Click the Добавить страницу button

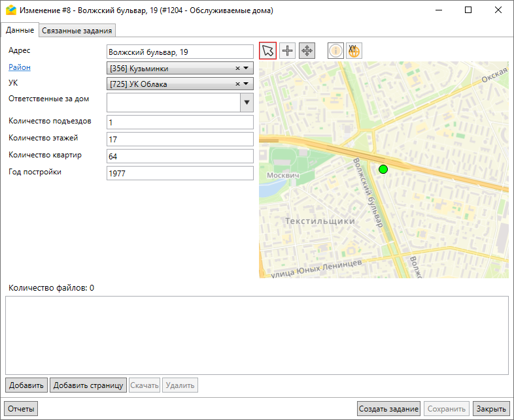click(88, 385)
